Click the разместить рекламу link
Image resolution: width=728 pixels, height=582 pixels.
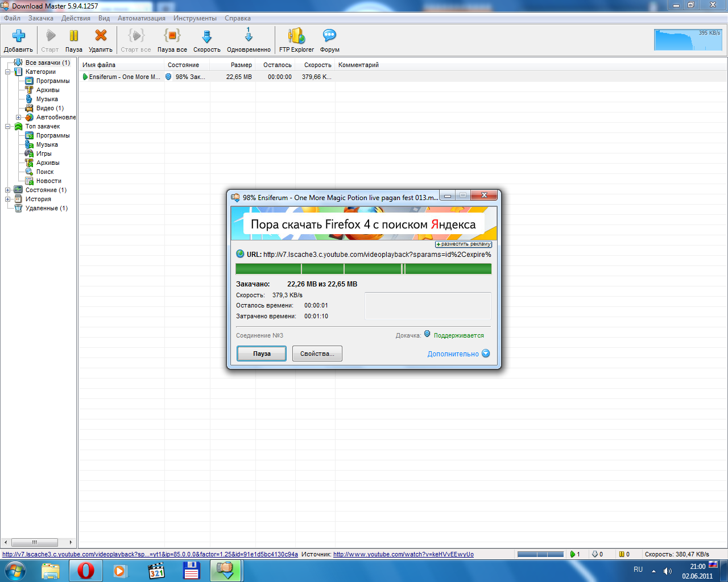pos(464,244)
